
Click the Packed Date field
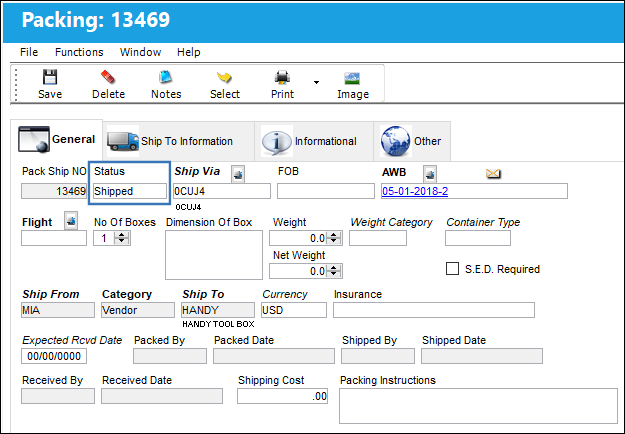click(274, 356)
